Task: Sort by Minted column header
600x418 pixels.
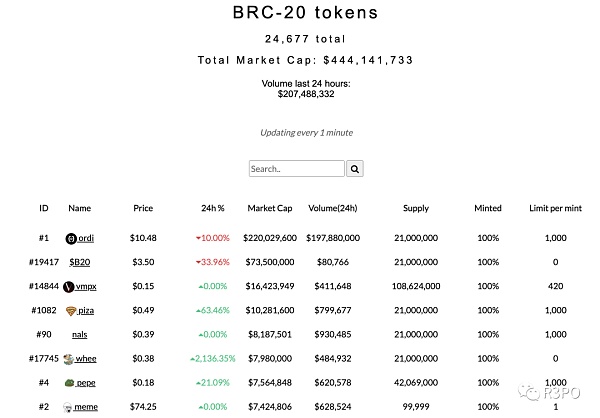Action: pyautogui.click(x=488, y=208)
